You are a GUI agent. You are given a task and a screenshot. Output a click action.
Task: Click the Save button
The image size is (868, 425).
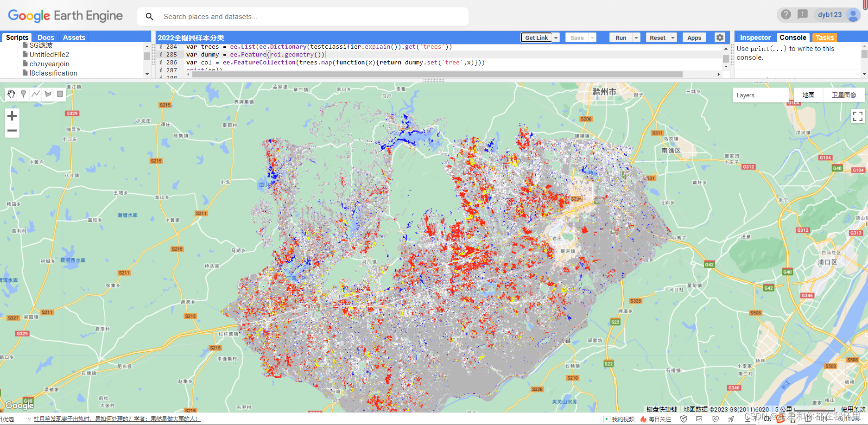(577, 38)
